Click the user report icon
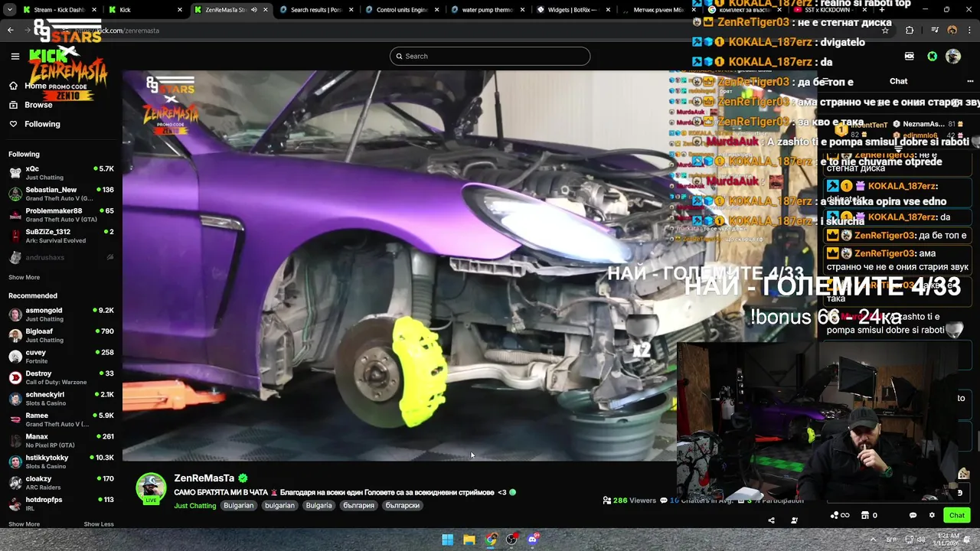The height and width of the screenshot is (551, 980). [794, 520]
